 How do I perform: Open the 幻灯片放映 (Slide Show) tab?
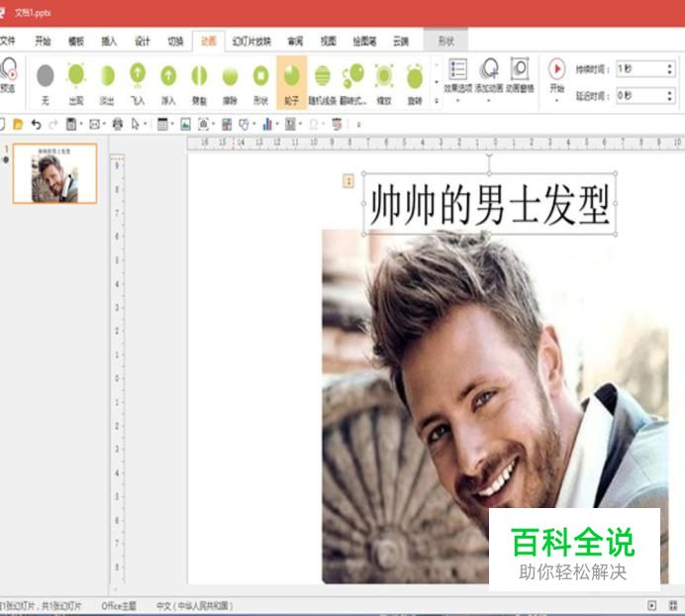(251, 42)
